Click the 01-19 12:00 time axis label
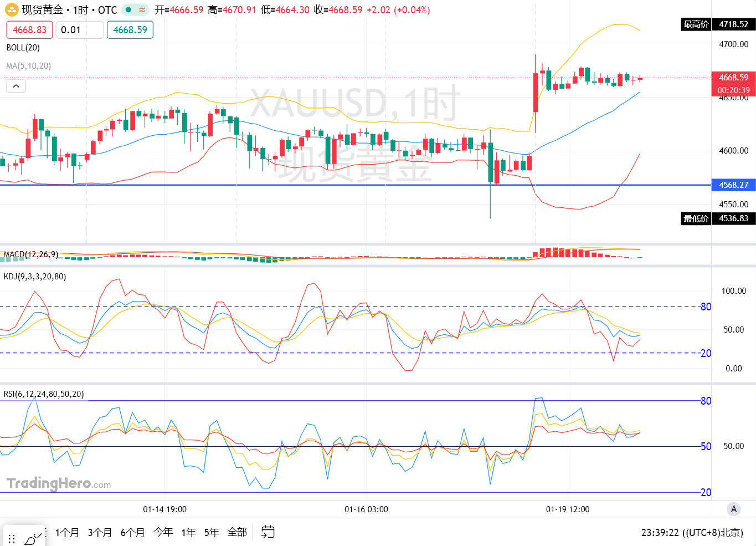The height and width of the screenshot is (546, 756). click(x=568, y=509)
